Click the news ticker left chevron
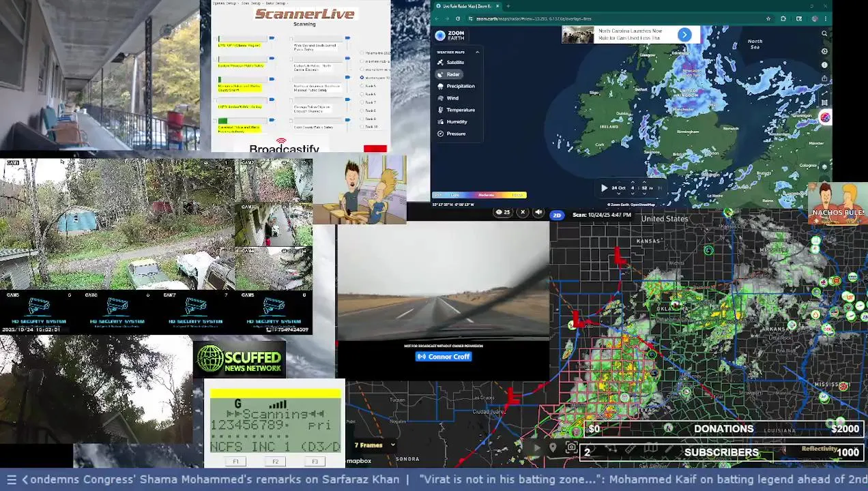 (x=25, y=479)
